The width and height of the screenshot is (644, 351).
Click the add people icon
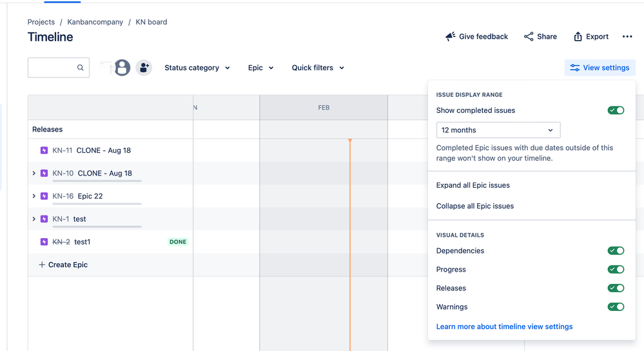pos(143,67)
